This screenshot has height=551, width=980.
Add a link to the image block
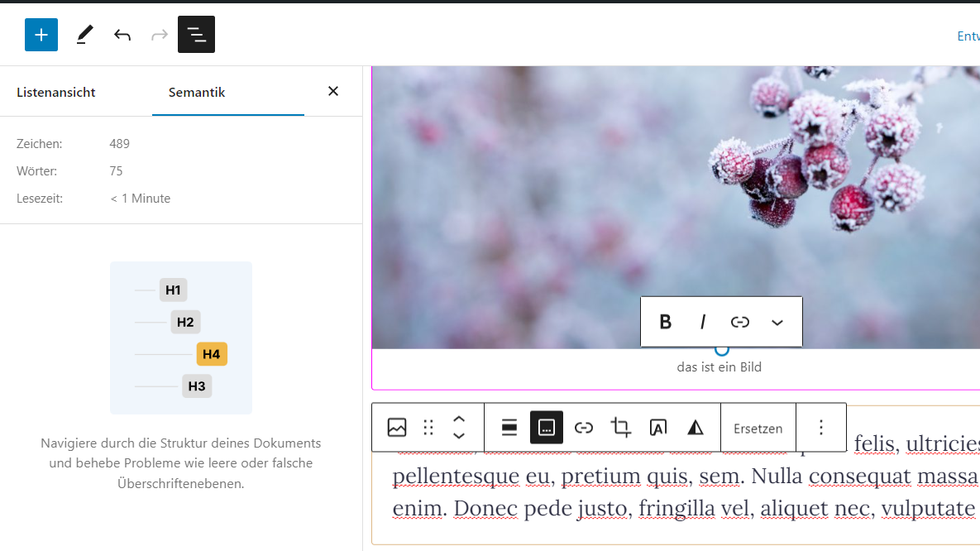click(x=584, y=428)
